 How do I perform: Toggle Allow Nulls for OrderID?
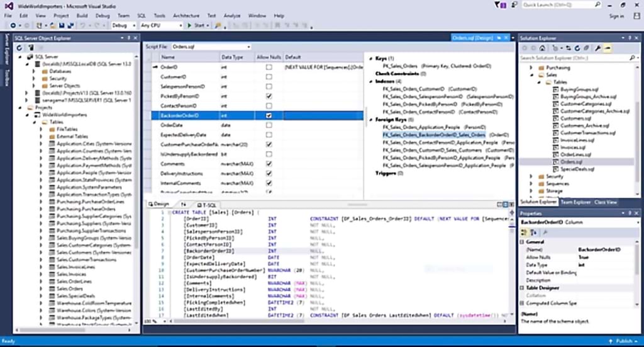tap(269, 67)
